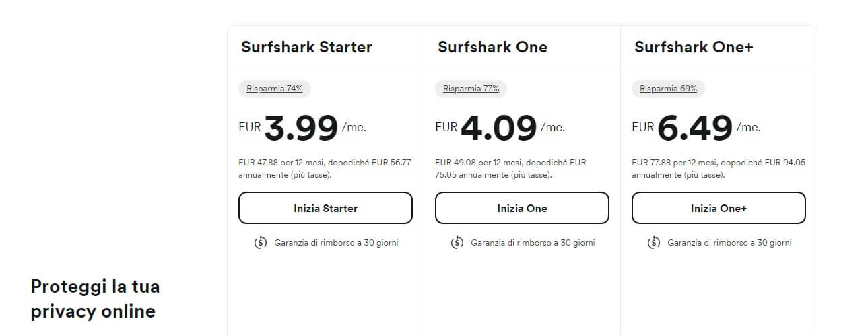The height and width of the screenshot is (335, 868).
Task: Click the EUR 49.08 per 12 mesi billing note
Action: [x=510, y=168]
